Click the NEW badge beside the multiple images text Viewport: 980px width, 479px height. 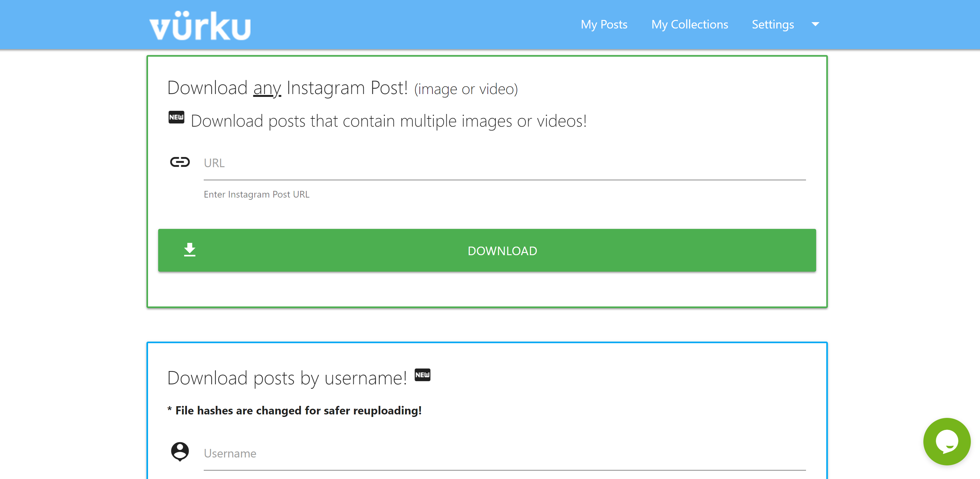176,117
